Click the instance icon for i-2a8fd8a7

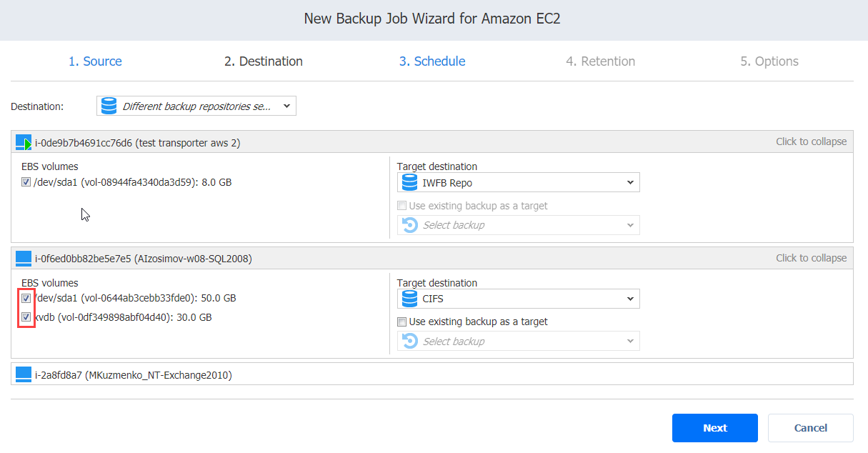(24, 374)
